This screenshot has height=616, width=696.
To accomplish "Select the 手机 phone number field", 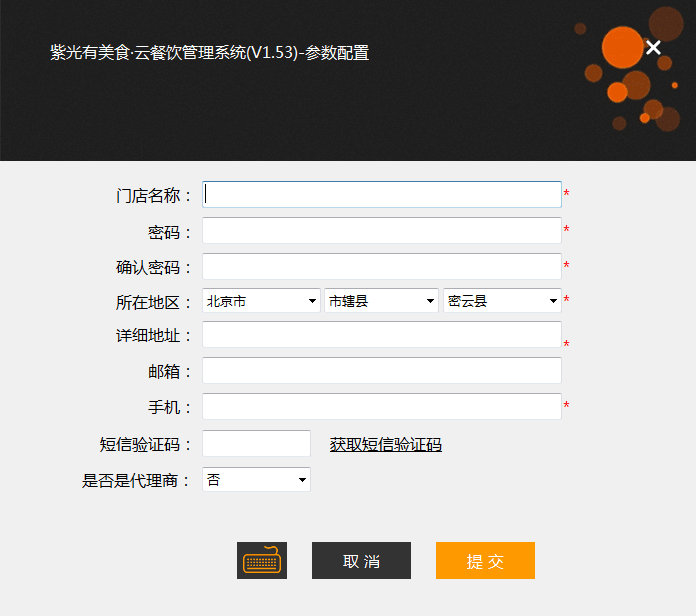I will coord(381,407).
